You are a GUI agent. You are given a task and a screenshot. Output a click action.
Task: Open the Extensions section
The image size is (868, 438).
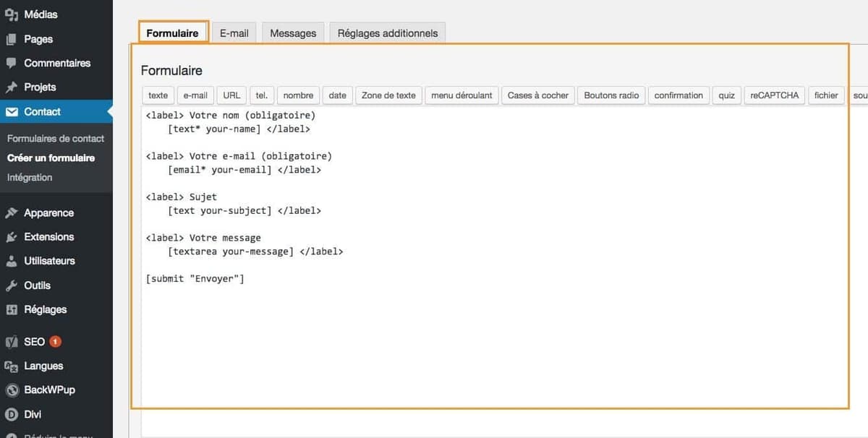click(46, 236)
